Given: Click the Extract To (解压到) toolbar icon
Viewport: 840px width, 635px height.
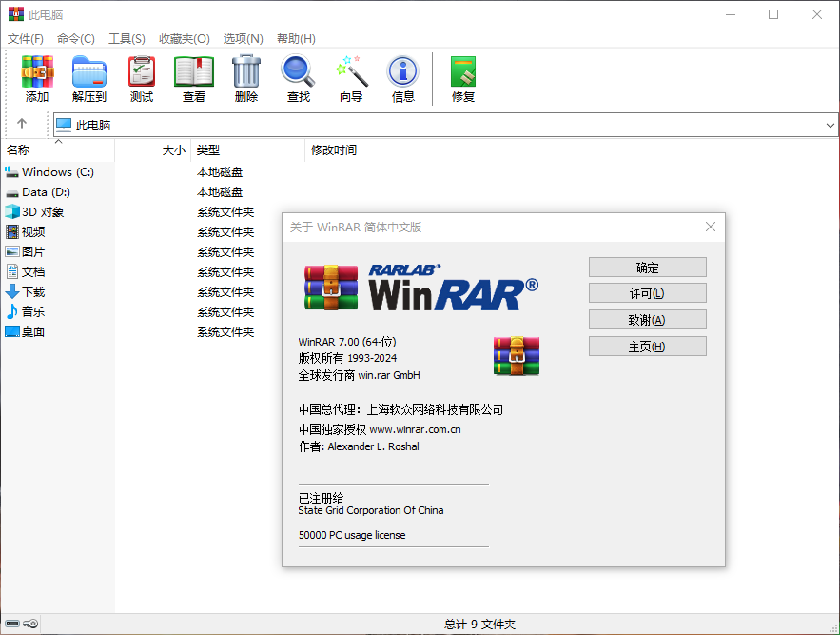Looking at the screenshot, I should click(88, 71).
